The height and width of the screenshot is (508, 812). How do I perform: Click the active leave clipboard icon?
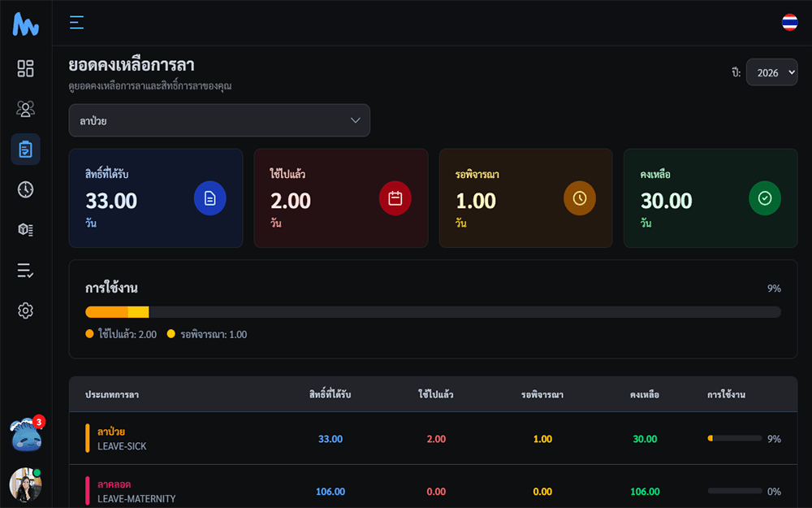click(25, 150)
